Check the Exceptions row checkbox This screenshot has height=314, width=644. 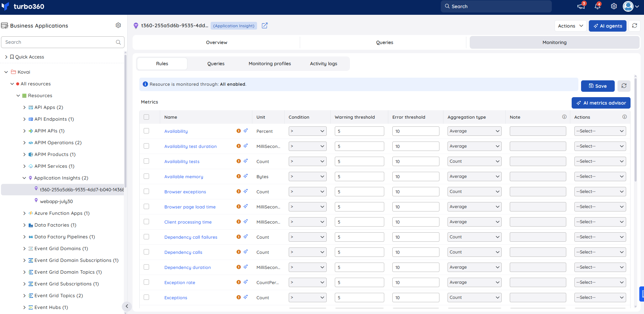[146, 297]
